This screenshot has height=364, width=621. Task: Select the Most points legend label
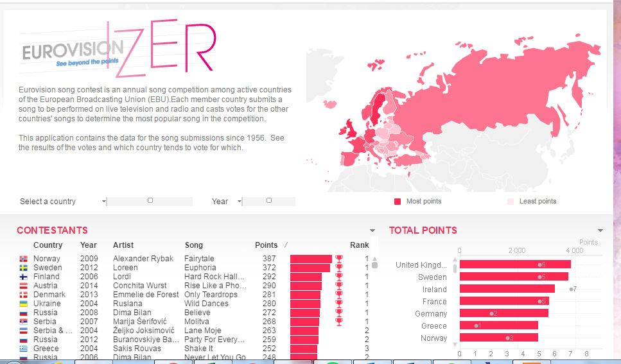coord(424,201)
